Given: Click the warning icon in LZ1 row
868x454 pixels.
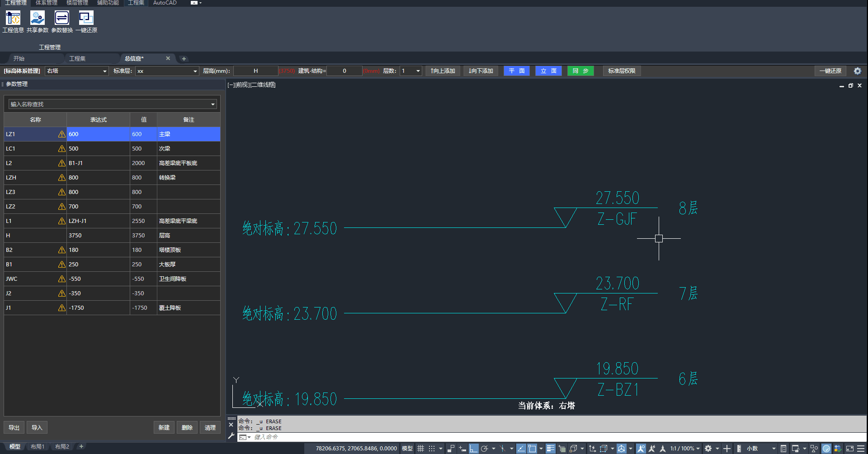Looking at the screenshot, I should tap(62, 134).
